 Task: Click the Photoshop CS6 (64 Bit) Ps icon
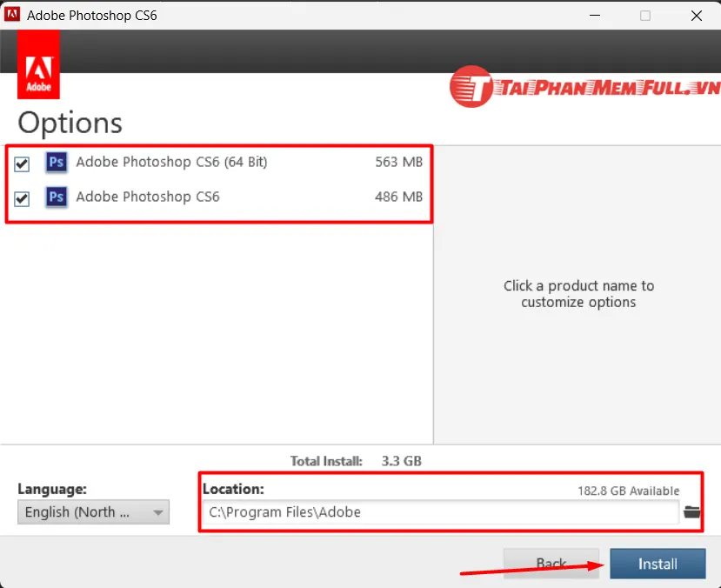pyautogui.click(x=56, y=162)
